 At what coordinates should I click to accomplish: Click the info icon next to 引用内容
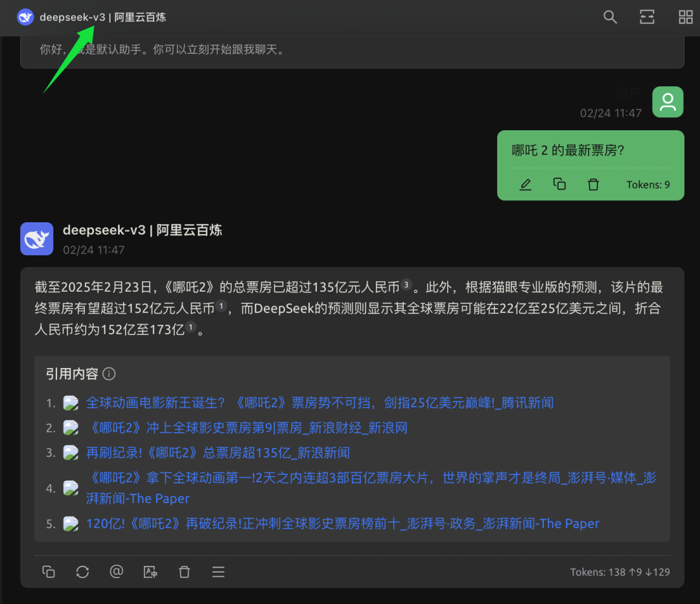[x=109, y=374]
